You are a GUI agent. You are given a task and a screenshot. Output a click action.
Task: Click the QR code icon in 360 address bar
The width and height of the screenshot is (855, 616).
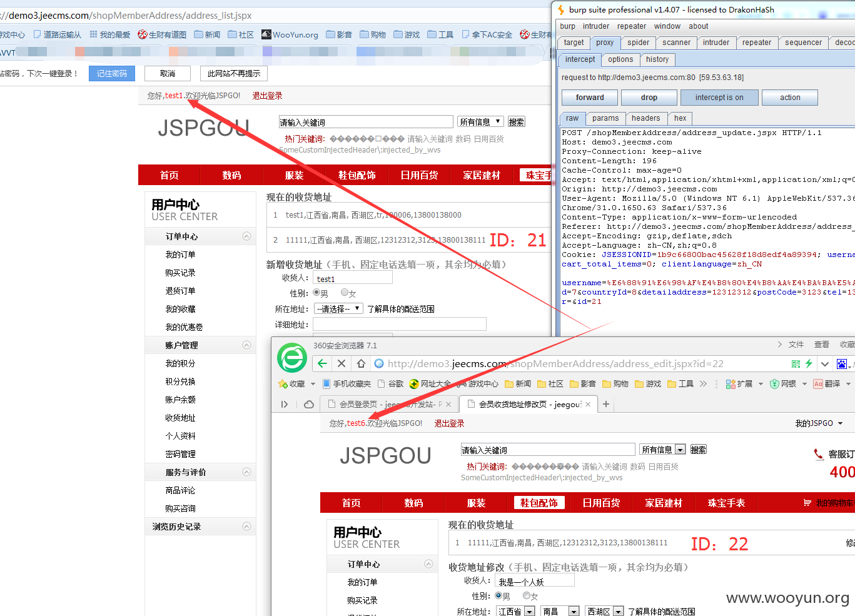point(796,363)
